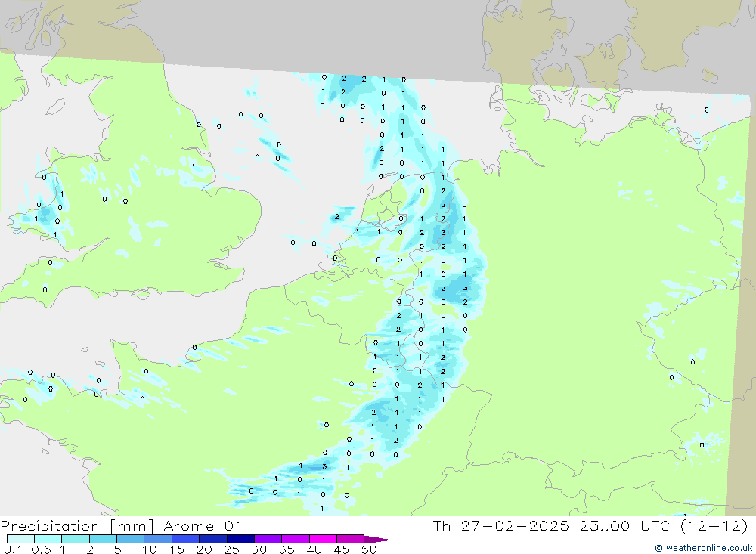Click the '0.5' legend scale label
Viewport: 756px width, 554px height.
pos(41,549)
